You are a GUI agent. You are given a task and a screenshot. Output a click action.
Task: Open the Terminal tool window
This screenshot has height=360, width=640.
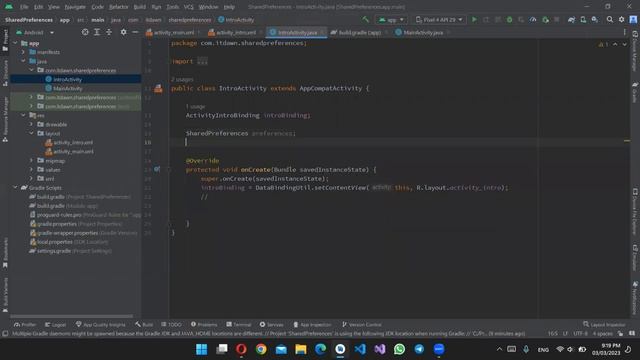pyautogui.click(x=239, y=325)
